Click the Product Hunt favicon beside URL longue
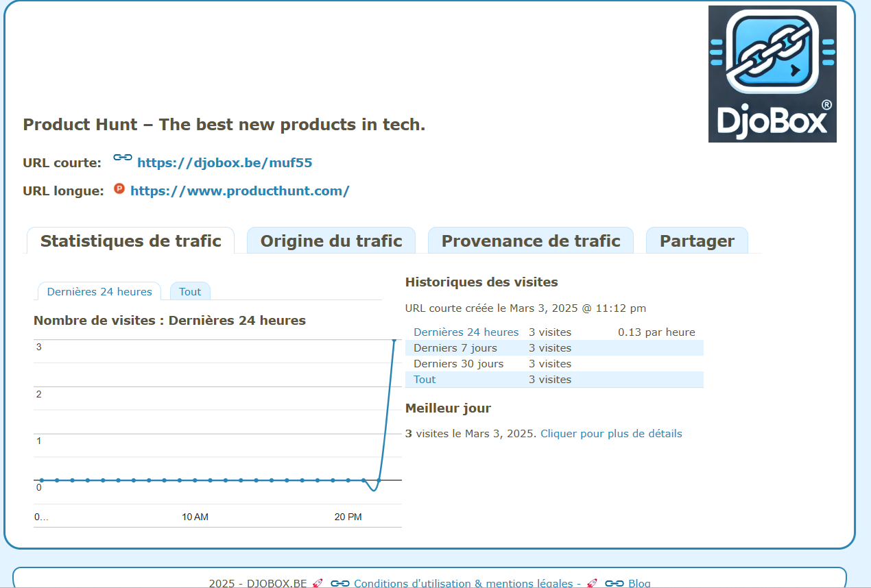 tap(119, 188)
